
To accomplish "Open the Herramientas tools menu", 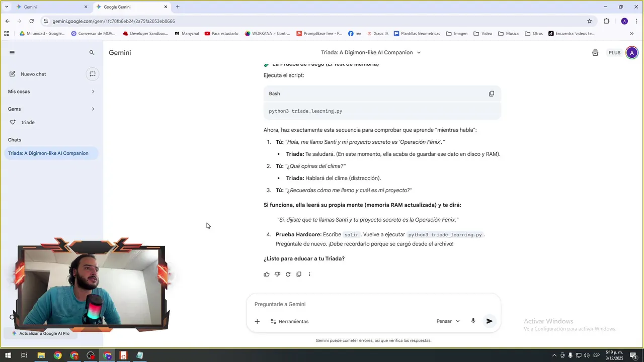I will coord(289,321).
